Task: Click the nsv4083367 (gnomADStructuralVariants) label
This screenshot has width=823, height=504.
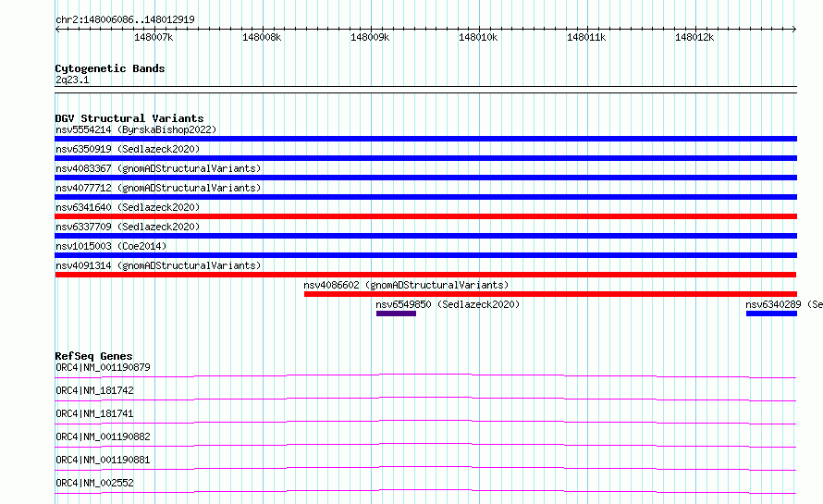Action: [158, 168]
